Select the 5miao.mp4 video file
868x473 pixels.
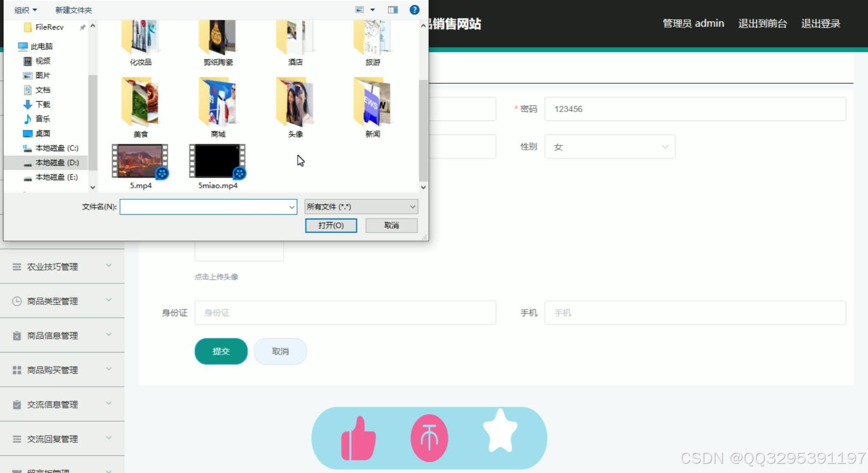click(x=218, y=166)
